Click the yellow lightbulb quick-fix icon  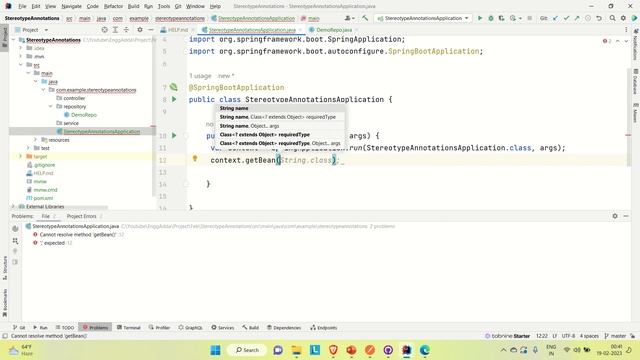pyautogui.click(x=195, y=158)
